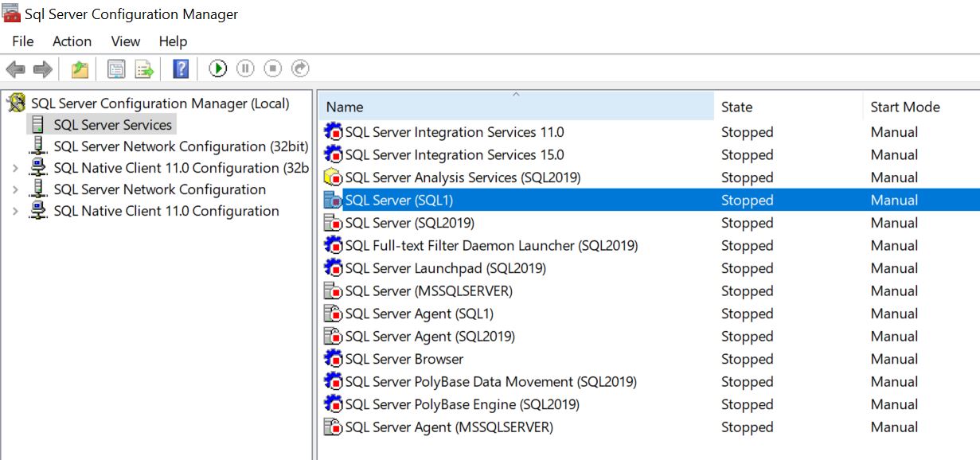Open the Action menu

point(72,41)
